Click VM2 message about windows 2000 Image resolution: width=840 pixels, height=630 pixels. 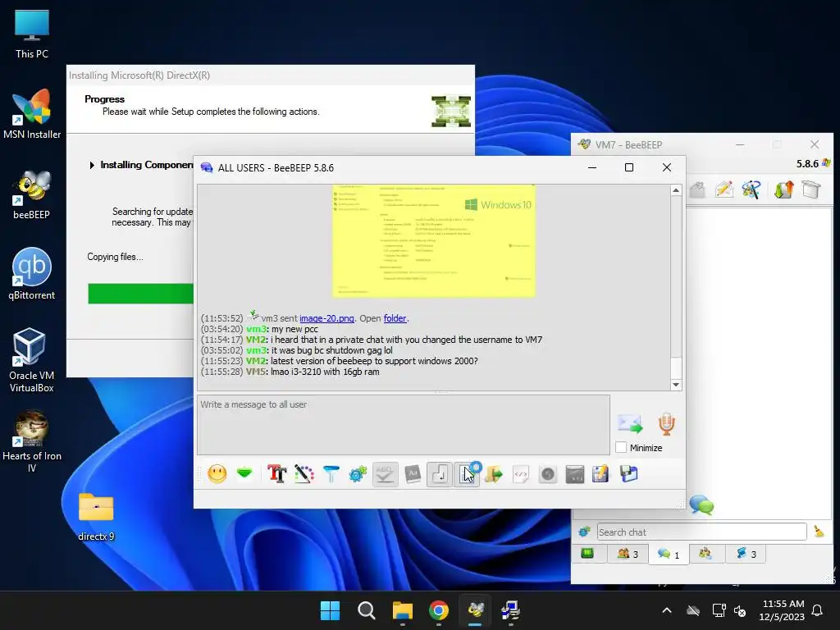(339, 361)
